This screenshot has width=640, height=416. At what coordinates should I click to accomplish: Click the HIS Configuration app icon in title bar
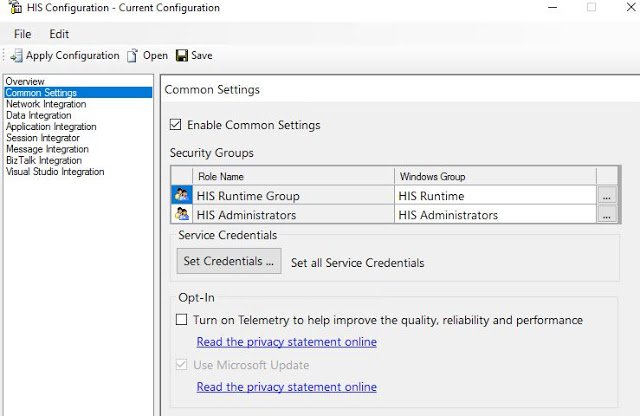coord(15,7)
